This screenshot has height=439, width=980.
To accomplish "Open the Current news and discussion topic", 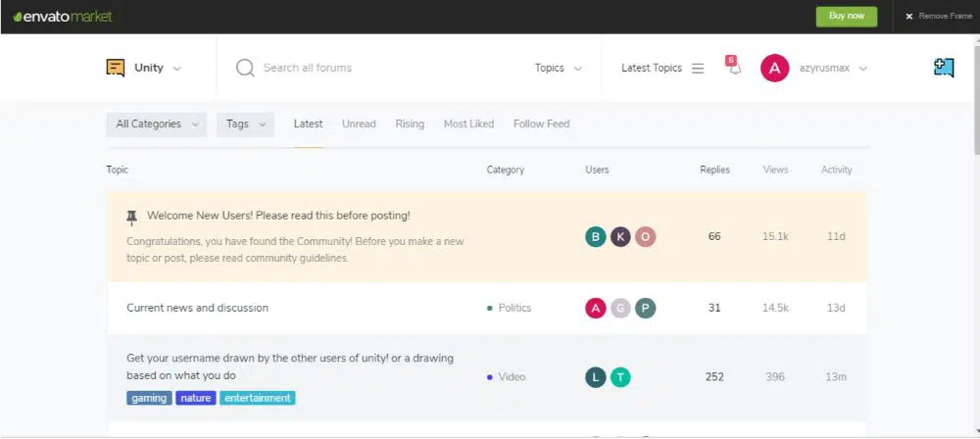I will (x=197, y=308).
